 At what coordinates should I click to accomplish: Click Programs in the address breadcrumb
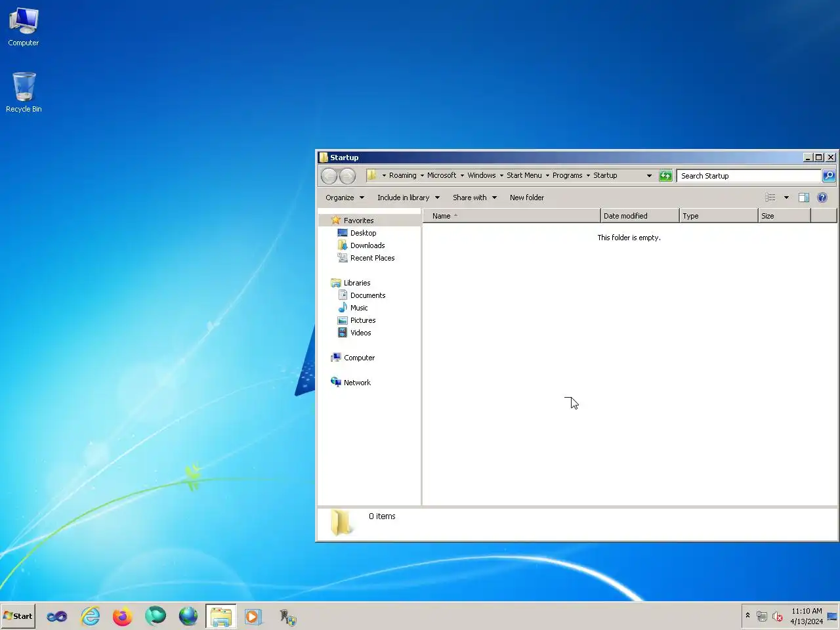point(568,175)
